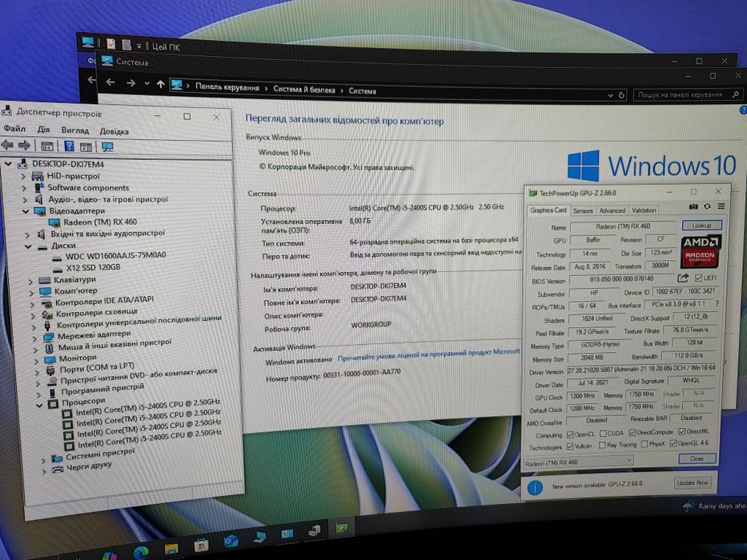This screenshot has width=747, height=560.
Task: Switch to Advanced tab in GPU-Z
Action: (612, 210)
